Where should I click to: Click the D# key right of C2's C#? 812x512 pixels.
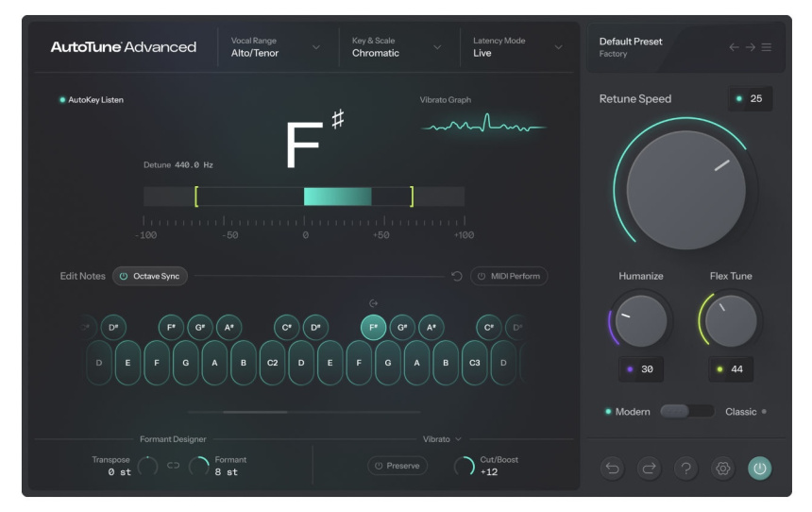coord(316,328)
